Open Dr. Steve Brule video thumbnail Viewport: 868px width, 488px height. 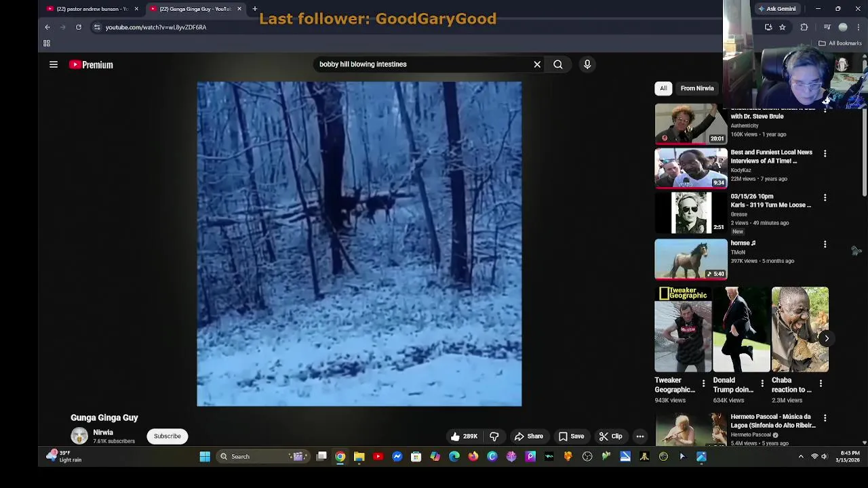(x=690, y=125)
